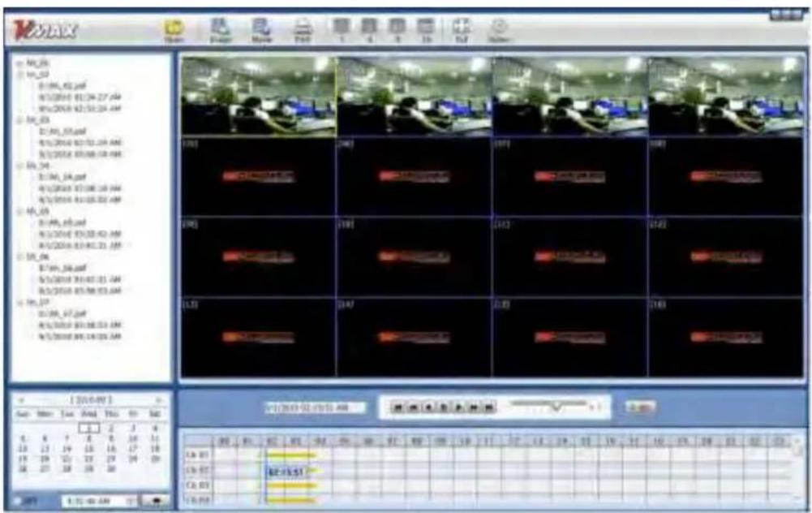Select the fourth live video tile
Viewport: 812px width, 513px height.
click(725, 95)
